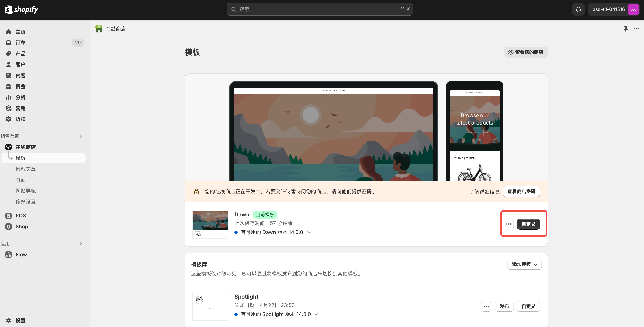Image resolution: width=644 pixels, height=327 pixels.
Task: Click the pin icon in page header
Action: pyautogui.click(x=626, y=29)
